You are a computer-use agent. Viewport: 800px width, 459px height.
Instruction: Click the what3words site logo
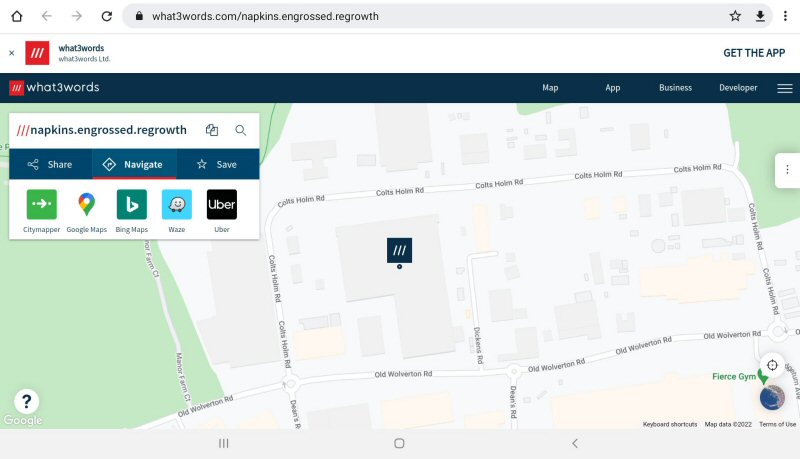pos(54,88)
